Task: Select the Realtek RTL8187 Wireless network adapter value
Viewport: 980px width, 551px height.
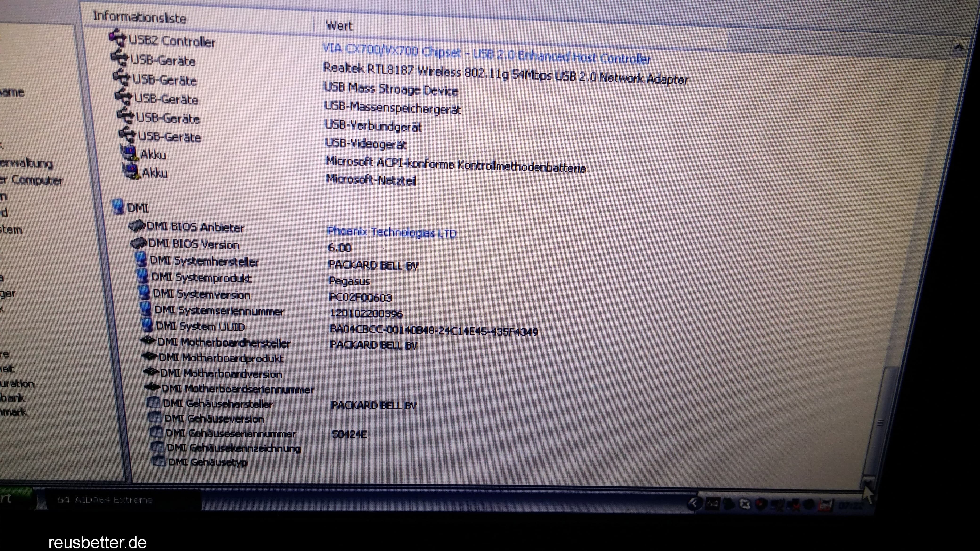Action: tap(506, 73)
